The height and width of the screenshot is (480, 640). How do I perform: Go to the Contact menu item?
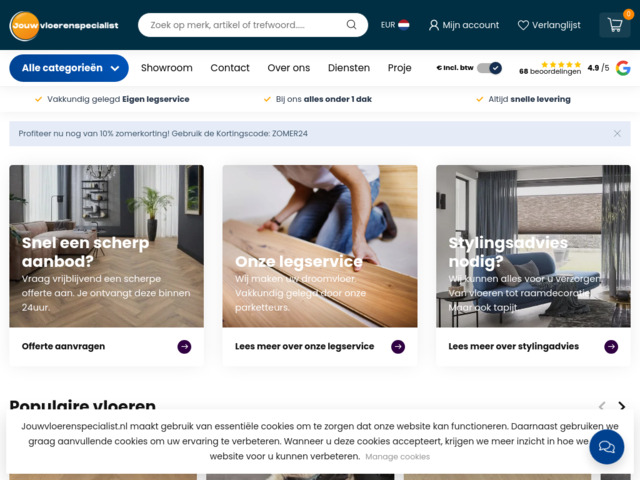(x=230, y=68)
